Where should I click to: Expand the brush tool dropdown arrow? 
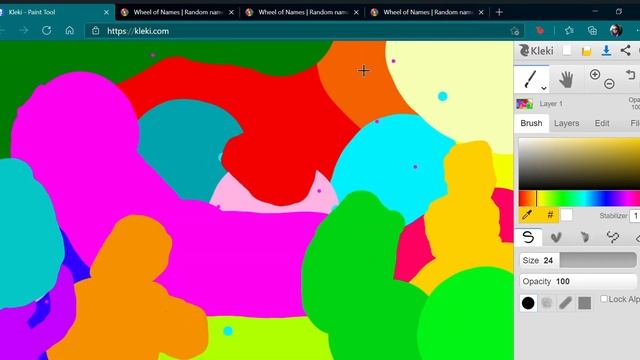(x=544, y=88)
